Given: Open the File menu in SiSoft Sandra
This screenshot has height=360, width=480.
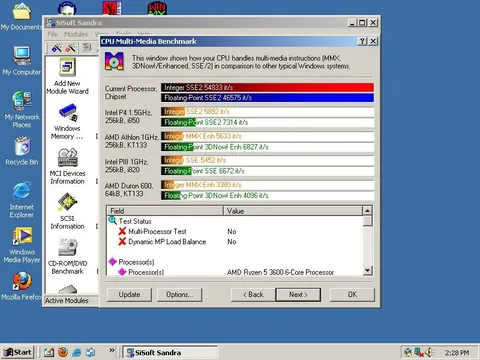Looking at the screenshot, I should pos(52,34).
